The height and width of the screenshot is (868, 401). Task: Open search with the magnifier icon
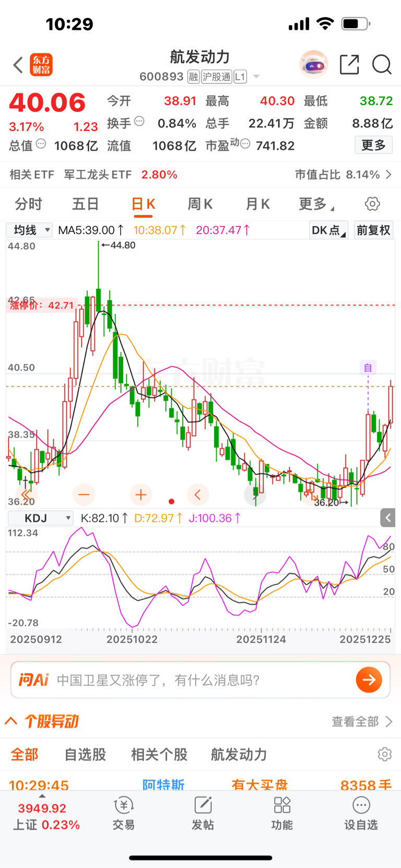pyautogui.click(x=382, y=65)
